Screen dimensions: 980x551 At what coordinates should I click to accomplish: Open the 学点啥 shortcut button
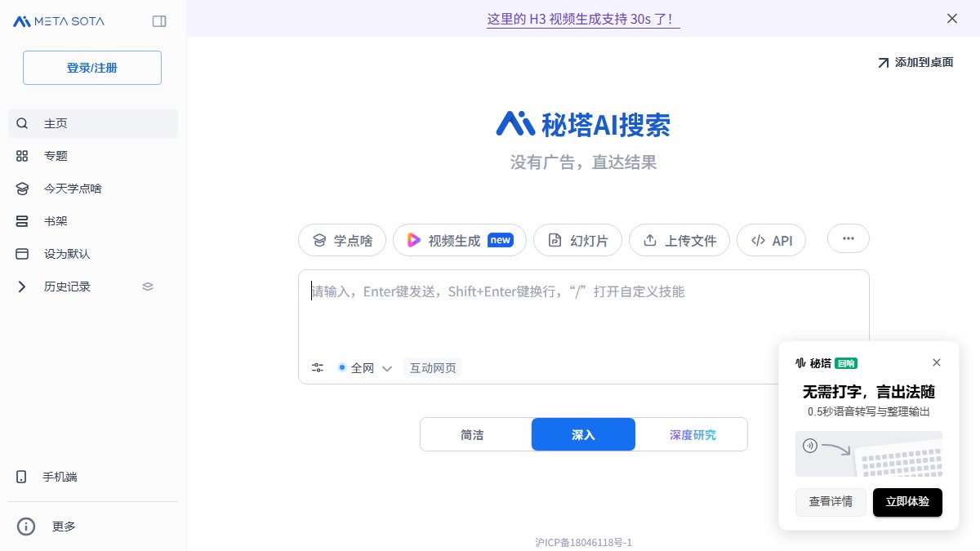(x=342, y=240)
